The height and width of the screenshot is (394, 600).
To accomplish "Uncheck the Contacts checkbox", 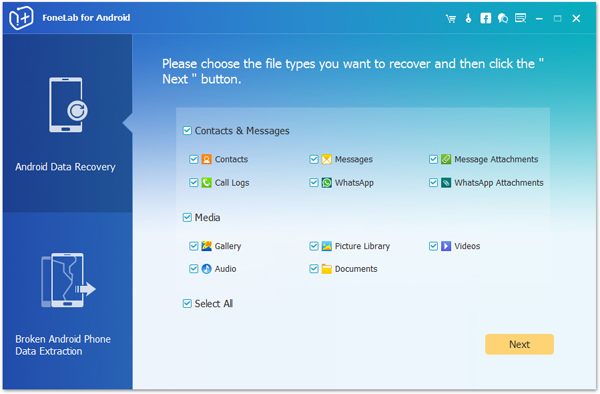I will [194, 159].
